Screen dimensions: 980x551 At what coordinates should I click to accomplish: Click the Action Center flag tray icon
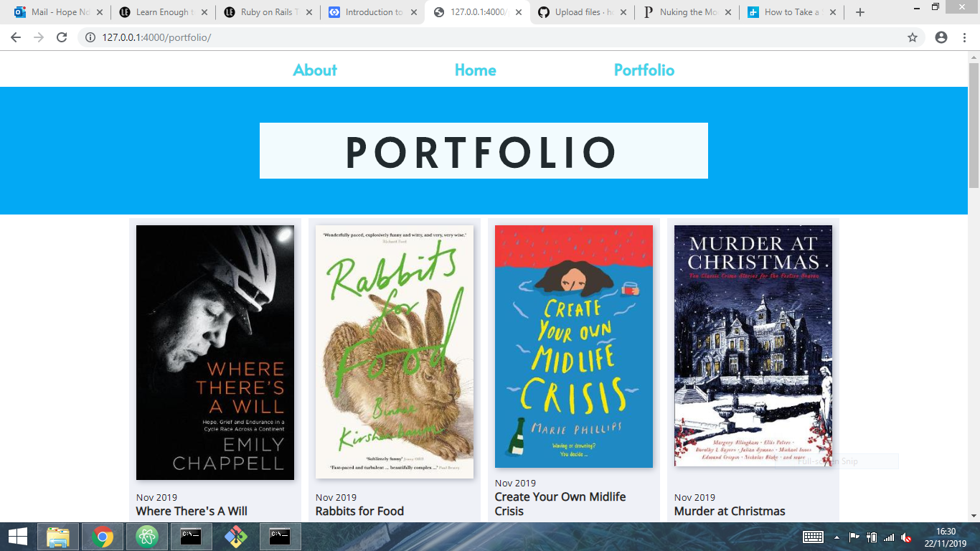tap(854, 537)
